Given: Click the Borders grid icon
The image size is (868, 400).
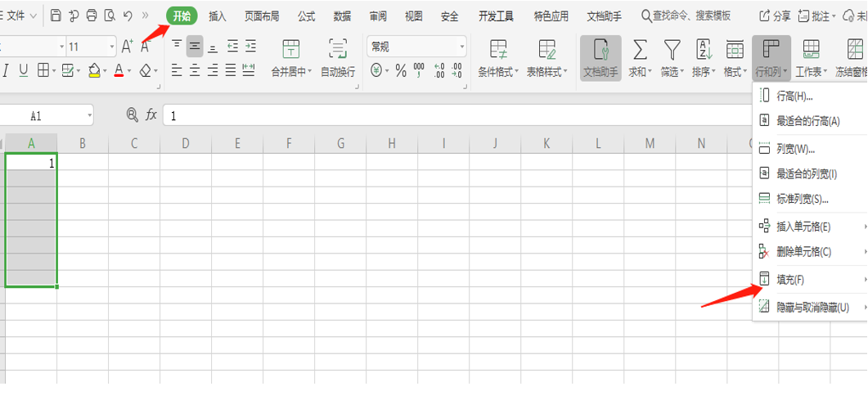Looking at the screenshot, I should tap(43, 70).
